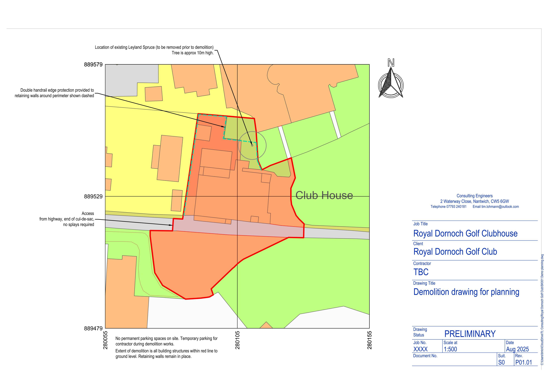Click the contractor value 'TBC'
This screenshot has width=555, height=392.
[421, 272]
